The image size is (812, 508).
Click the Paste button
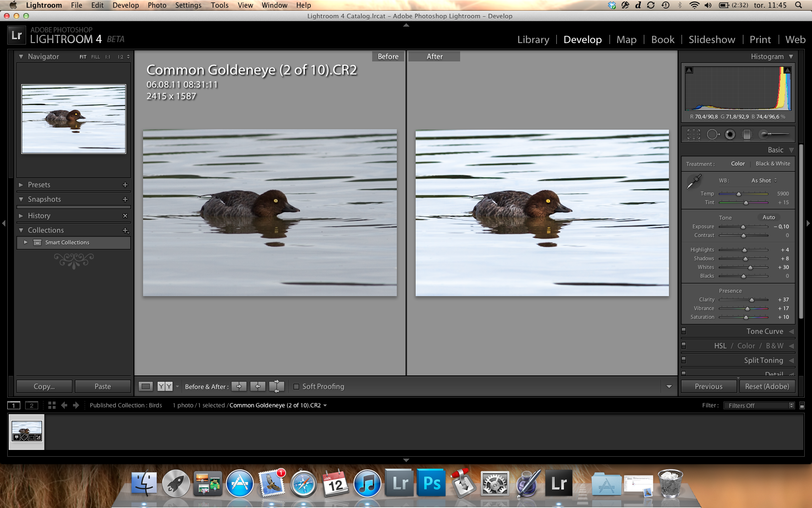tap(103, 387)
